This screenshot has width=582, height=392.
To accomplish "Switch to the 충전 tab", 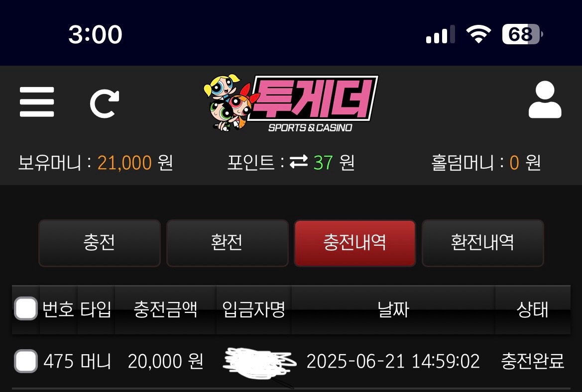I will pos(100,243).
